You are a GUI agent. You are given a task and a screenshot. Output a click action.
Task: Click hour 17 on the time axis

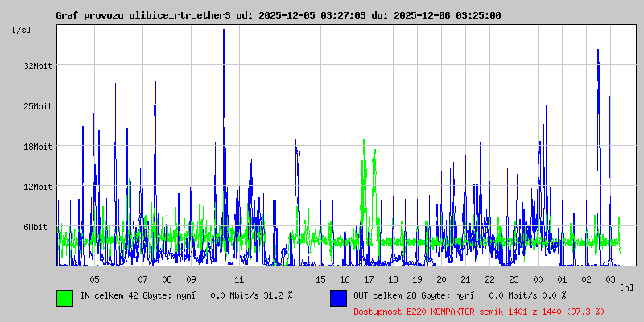(x=369, y=279)
